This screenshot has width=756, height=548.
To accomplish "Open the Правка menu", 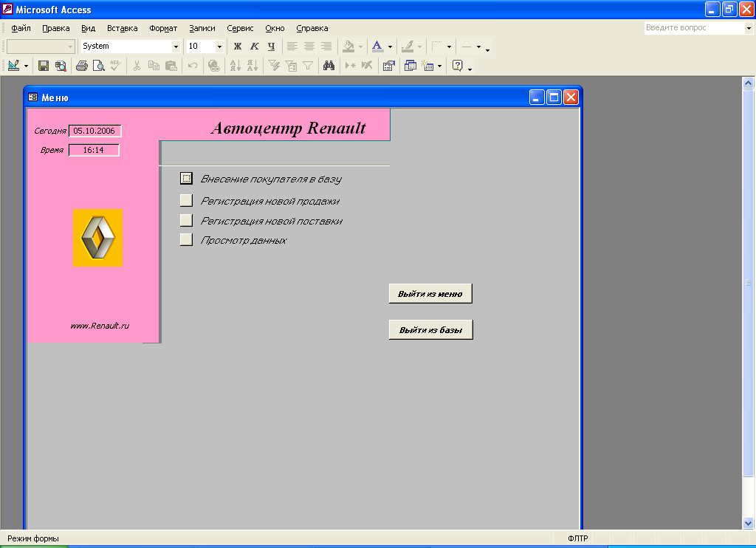I will click(x=56, y=28).
